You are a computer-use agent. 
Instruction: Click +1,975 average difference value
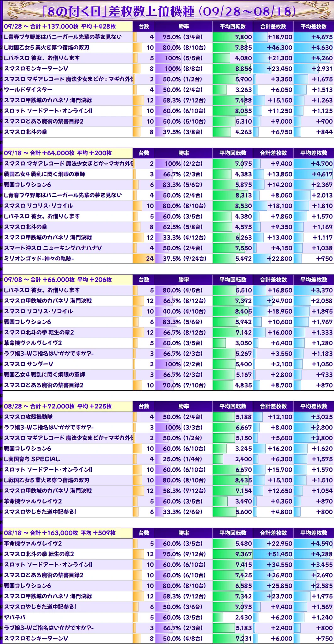pos(314,597)
